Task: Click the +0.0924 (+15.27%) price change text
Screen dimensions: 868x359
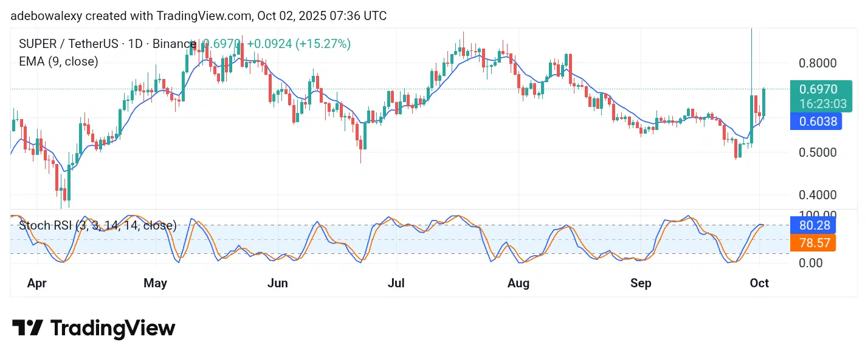Action: pyautogui.click(x=298, y=44)
